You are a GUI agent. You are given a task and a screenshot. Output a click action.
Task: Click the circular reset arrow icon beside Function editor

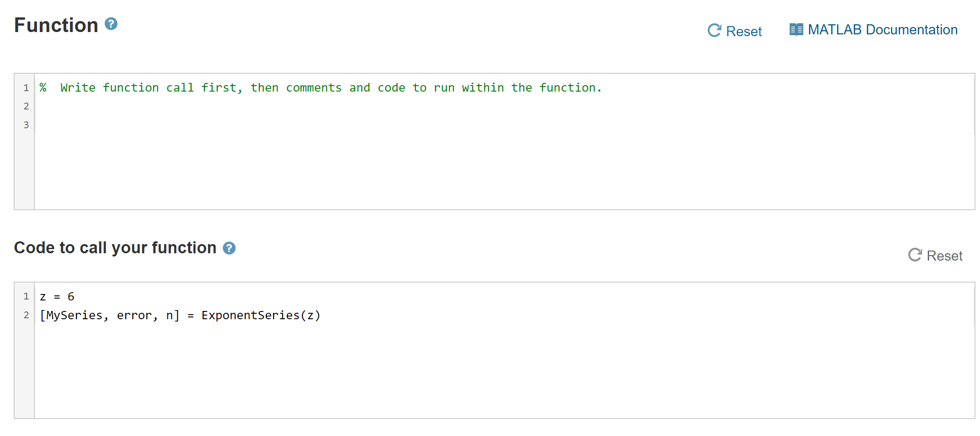click(715, 29)
